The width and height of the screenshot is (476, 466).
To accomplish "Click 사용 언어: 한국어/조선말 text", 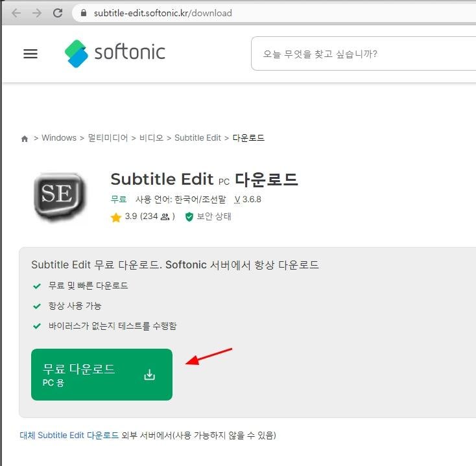I will [x=181, y=200].
